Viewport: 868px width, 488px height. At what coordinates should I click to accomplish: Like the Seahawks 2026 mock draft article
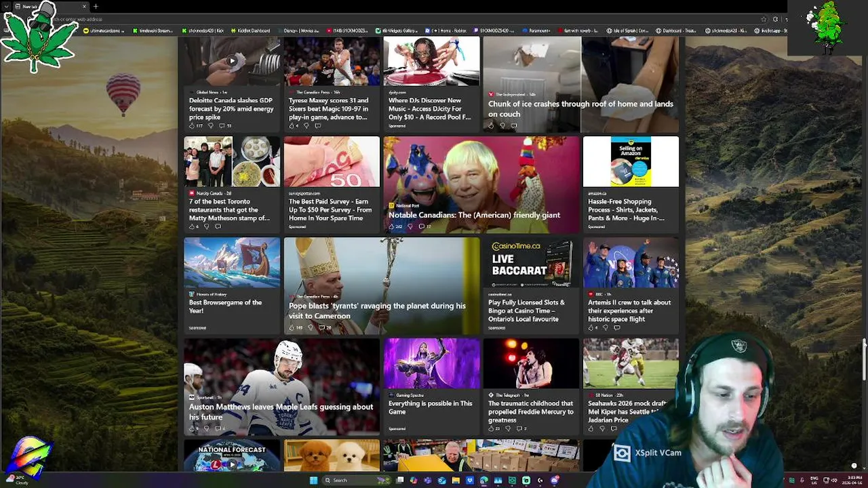tap(591, 428)
